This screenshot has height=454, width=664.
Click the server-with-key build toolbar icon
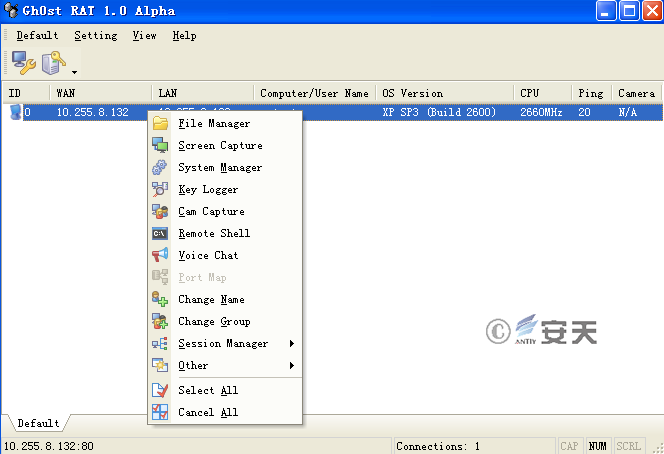pyautogui.click(x=53, y=63)
